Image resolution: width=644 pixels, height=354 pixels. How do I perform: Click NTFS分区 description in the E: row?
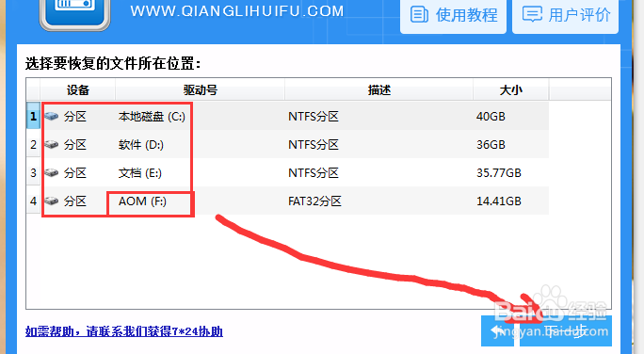(314, 173)
